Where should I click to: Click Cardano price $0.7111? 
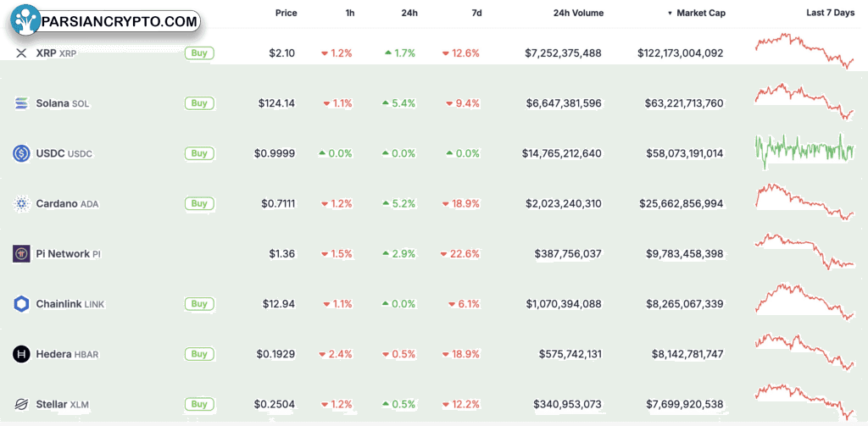click(278, 203)
